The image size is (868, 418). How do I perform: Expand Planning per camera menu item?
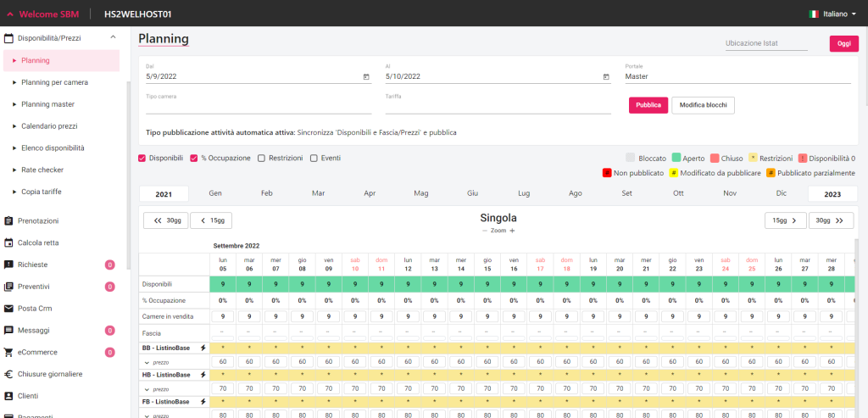[54, 82]
